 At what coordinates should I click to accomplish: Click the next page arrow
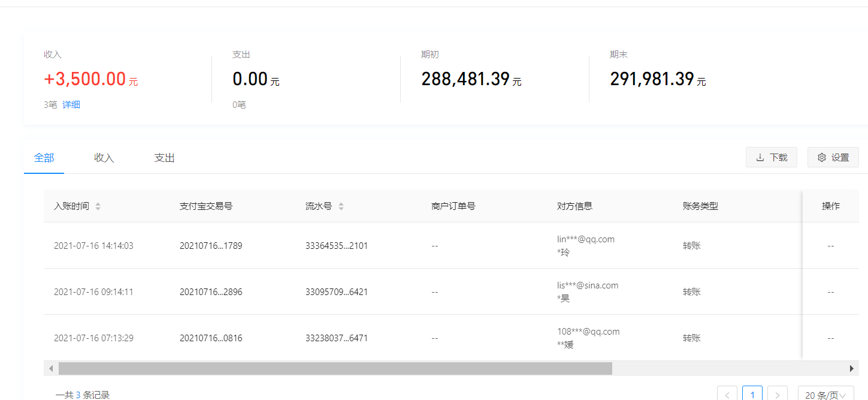coord(777,395)
